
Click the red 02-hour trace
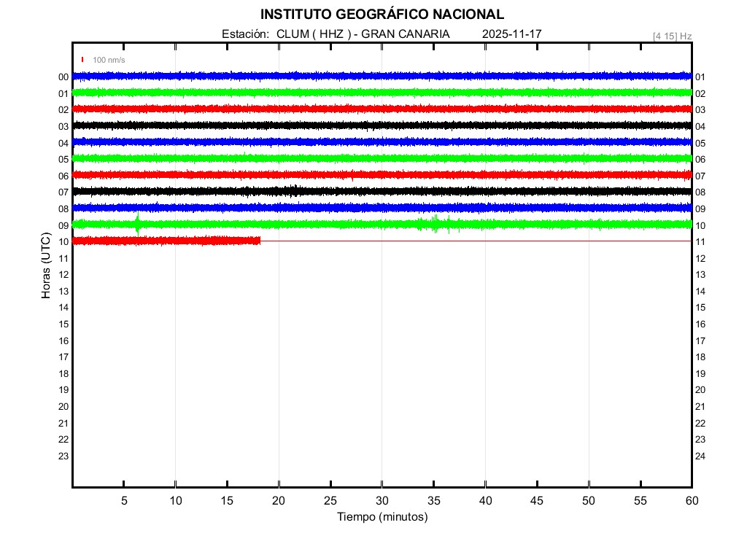pos(382,109)
